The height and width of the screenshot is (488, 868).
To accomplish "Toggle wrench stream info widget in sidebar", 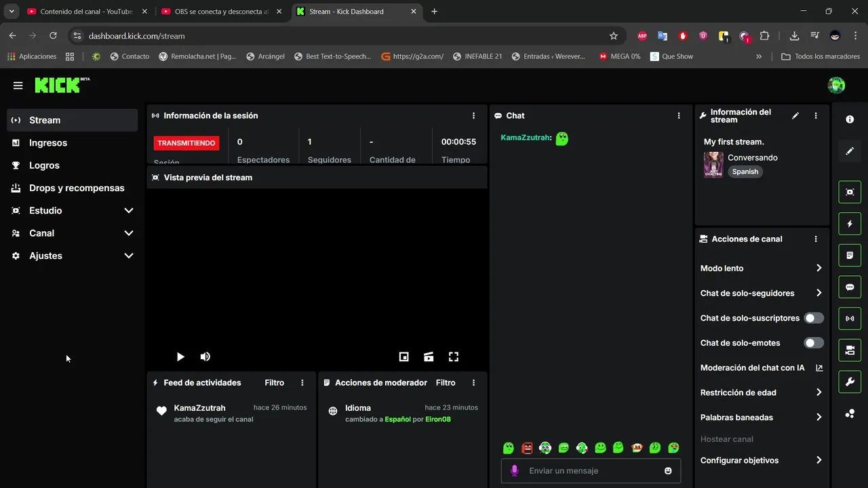I will tap(850, 382).
